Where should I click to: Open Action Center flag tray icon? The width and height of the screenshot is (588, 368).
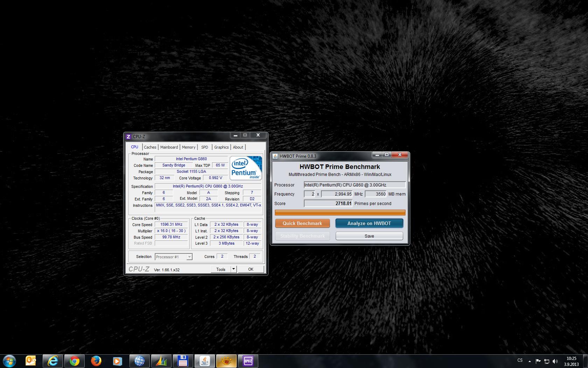[x=538, y=361]
